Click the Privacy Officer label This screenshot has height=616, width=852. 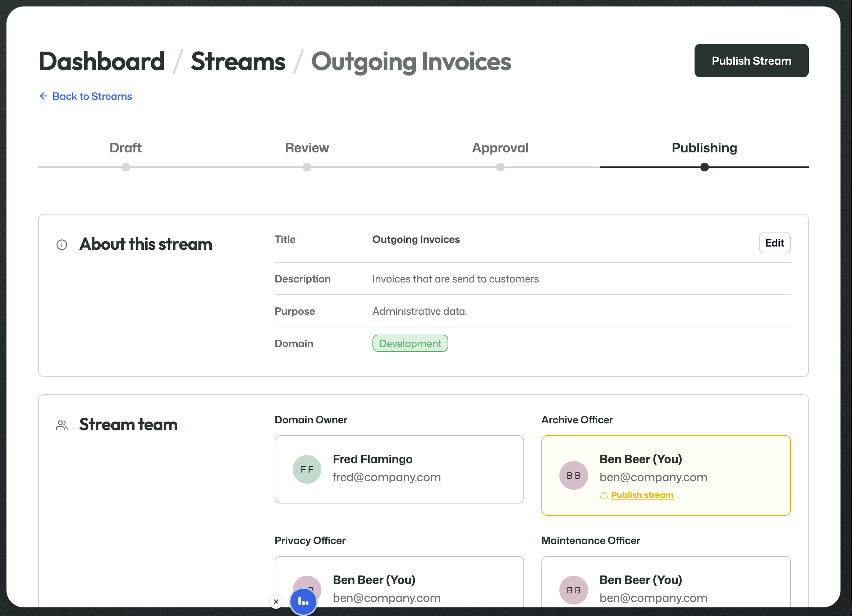pyautogui.click(x=310, y=541)
